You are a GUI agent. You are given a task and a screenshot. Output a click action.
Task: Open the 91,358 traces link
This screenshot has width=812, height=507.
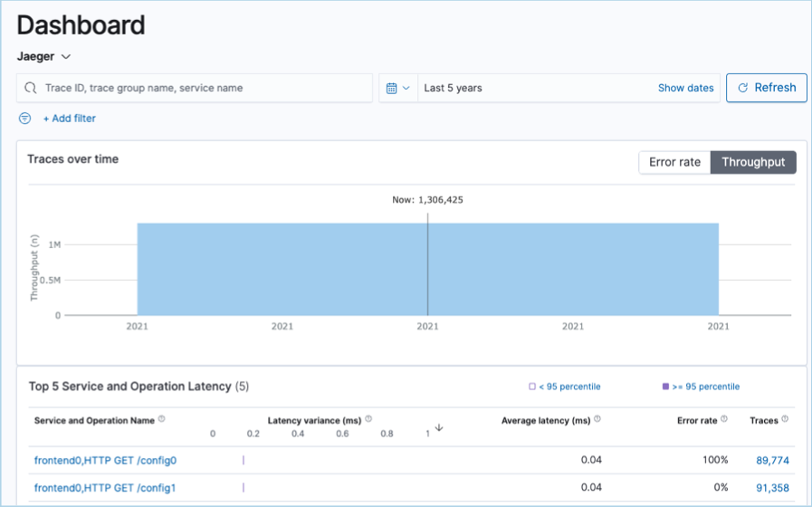(774, 487)
